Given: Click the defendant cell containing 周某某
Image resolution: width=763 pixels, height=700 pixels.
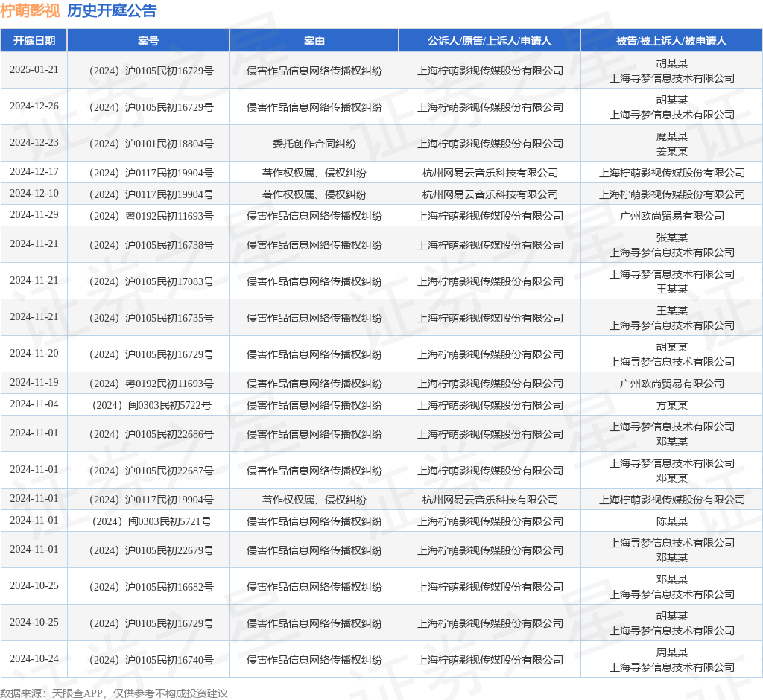Looking at the screenshot, I should coord(672,660).
